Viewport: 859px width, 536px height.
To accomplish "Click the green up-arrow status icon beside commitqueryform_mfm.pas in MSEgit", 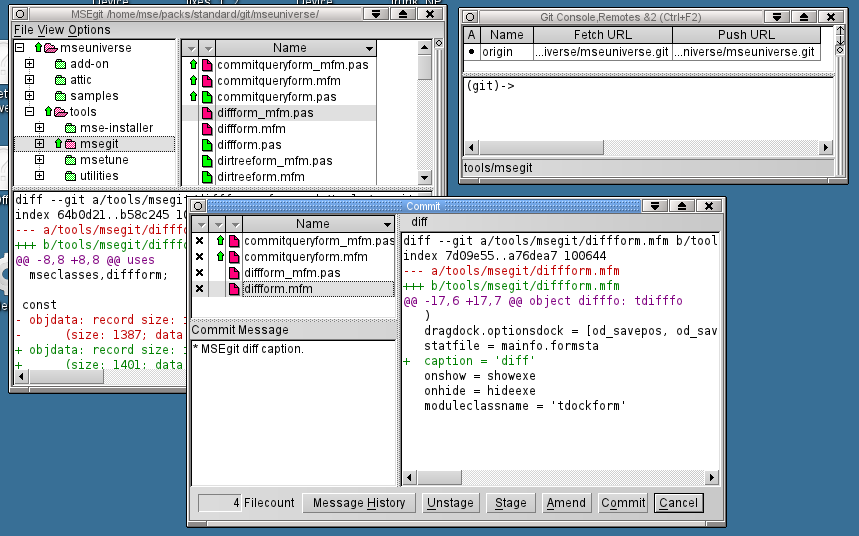I will point(193,65).
